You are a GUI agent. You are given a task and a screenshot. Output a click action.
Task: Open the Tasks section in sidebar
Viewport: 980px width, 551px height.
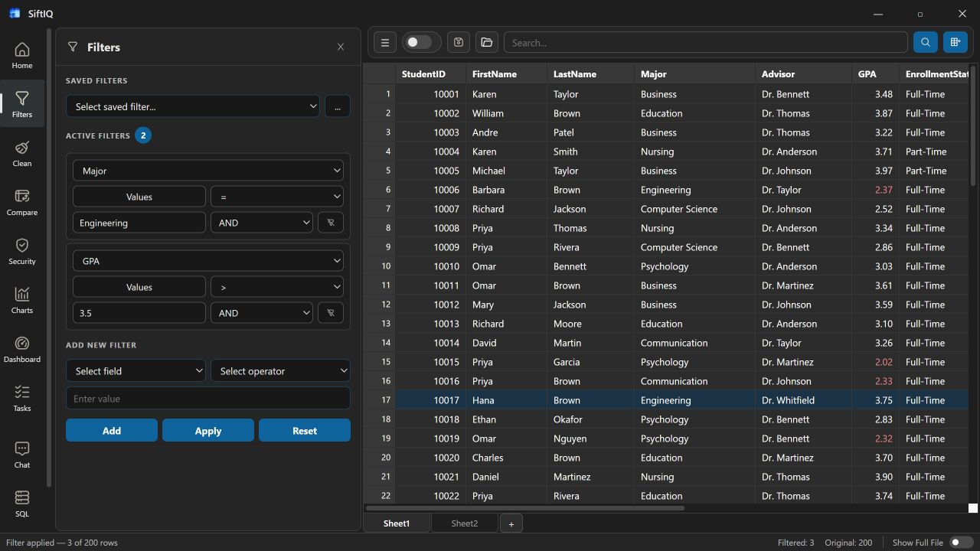[x=22, y=398]
